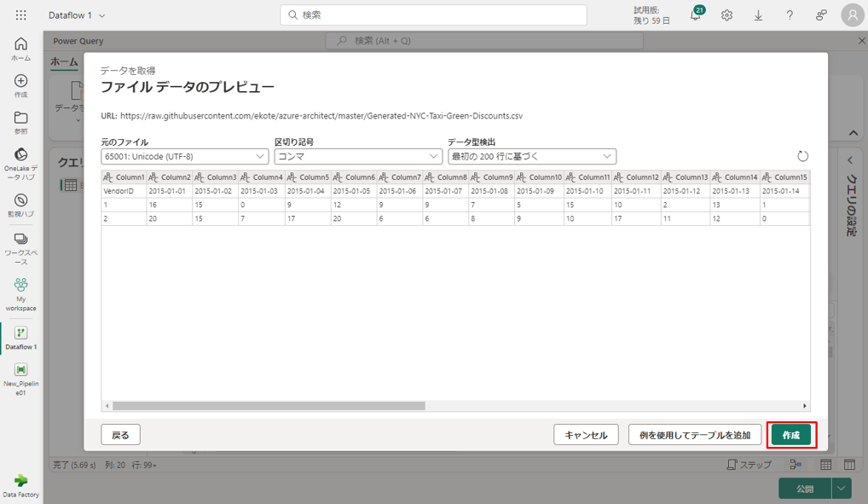This screenshot has width=868, height=504.
Task: Click the top 検索 search box
Action: [433, 15]
